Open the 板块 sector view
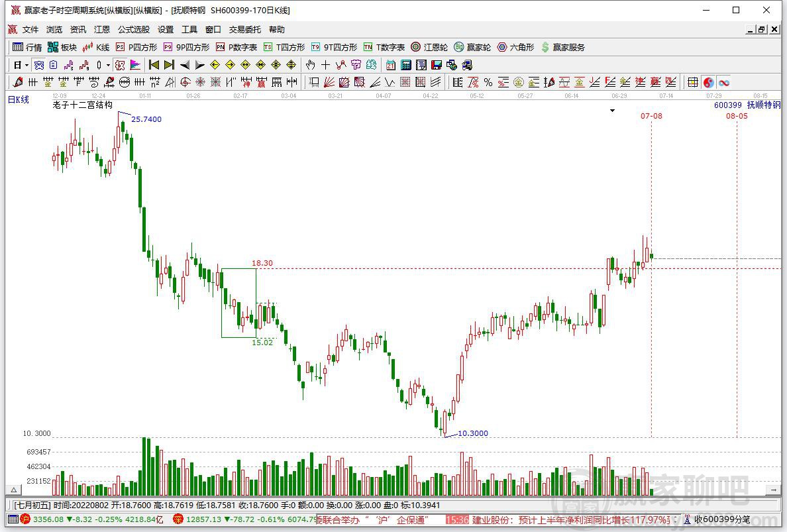 coord(62,47)
